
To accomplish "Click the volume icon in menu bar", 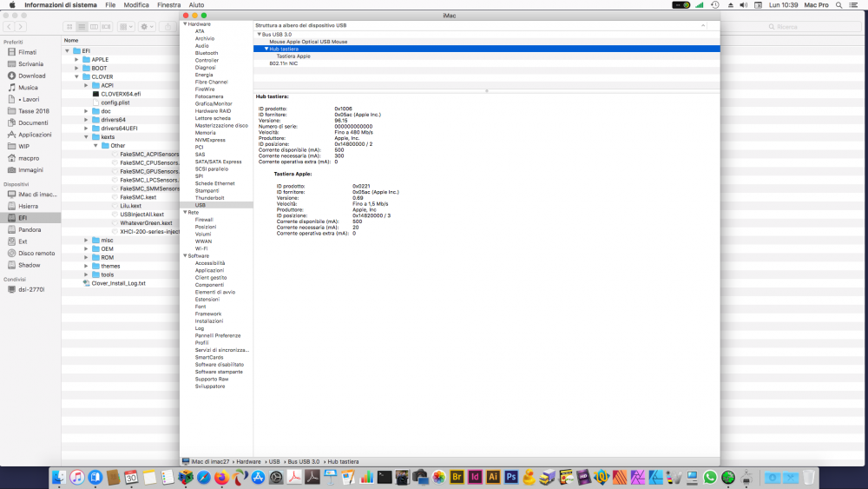I will coord(744,5).
